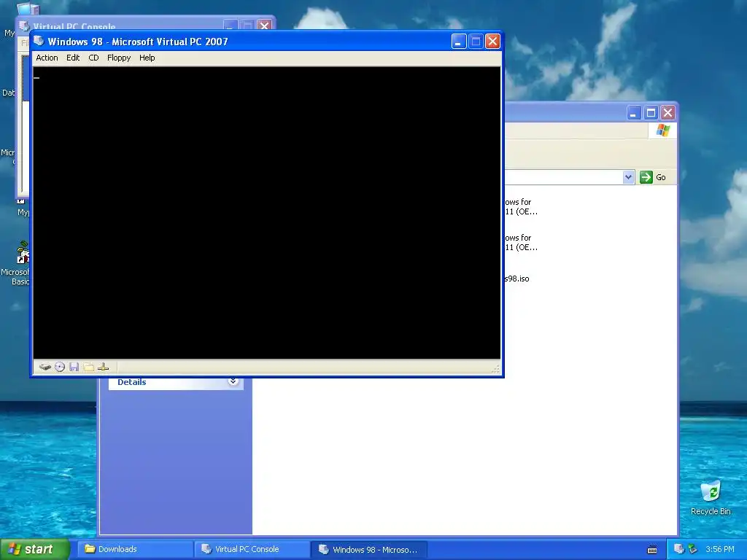Screen dimensions: 747x560
Task: Click the Virtual PC tray icon
Action: pos(678,549)
